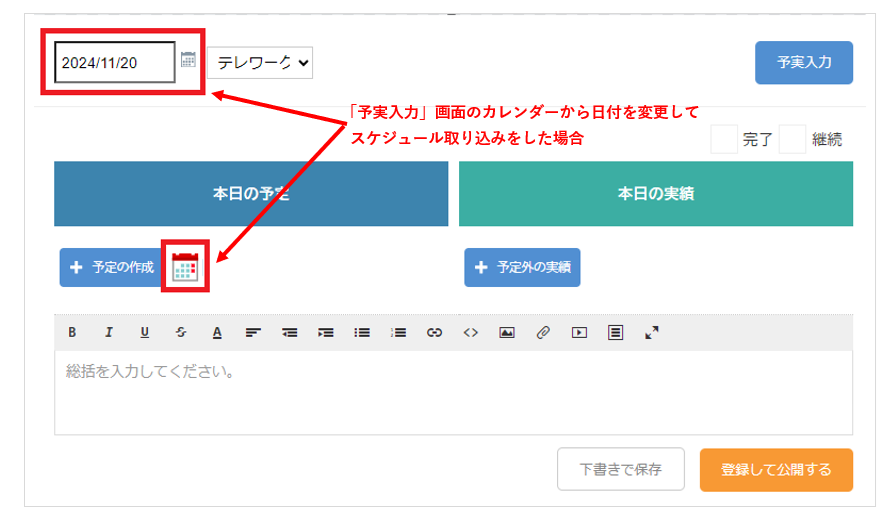Open the date picker next to date field

[188, 59]
